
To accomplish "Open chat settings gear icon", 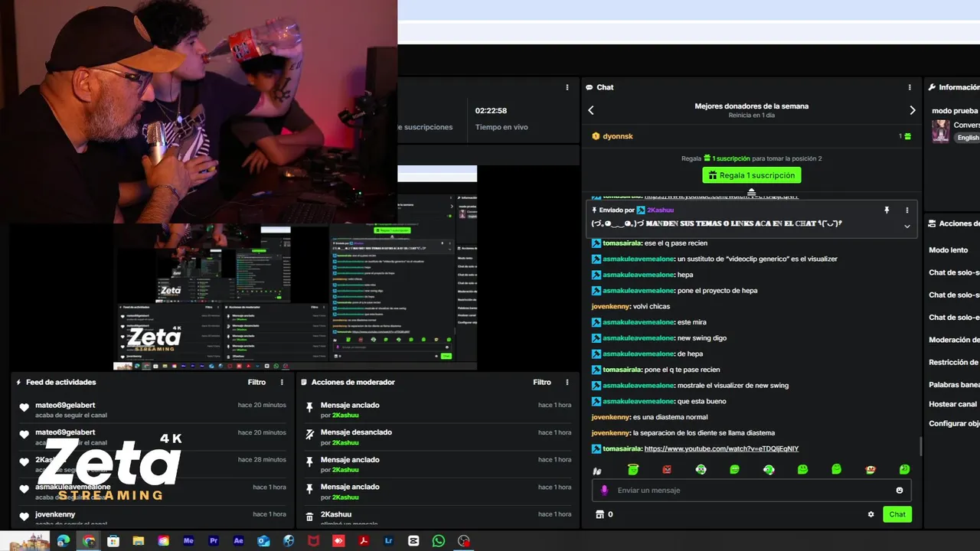I will (x=871, y=514).
